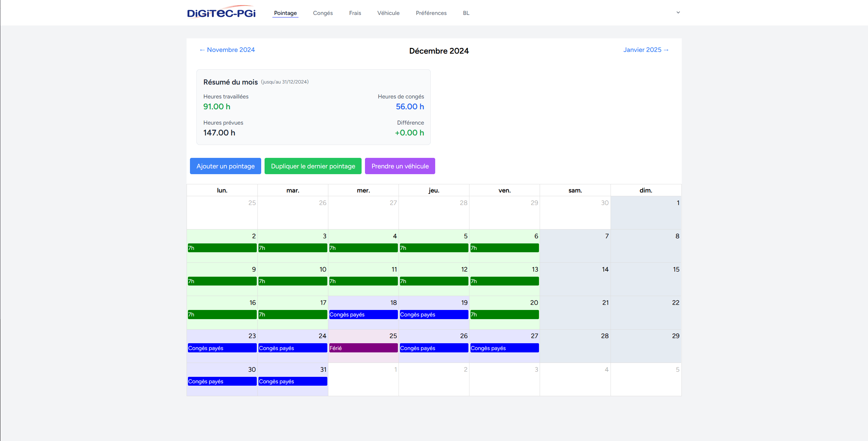Expand the user menu chevron

click(678, 13)
